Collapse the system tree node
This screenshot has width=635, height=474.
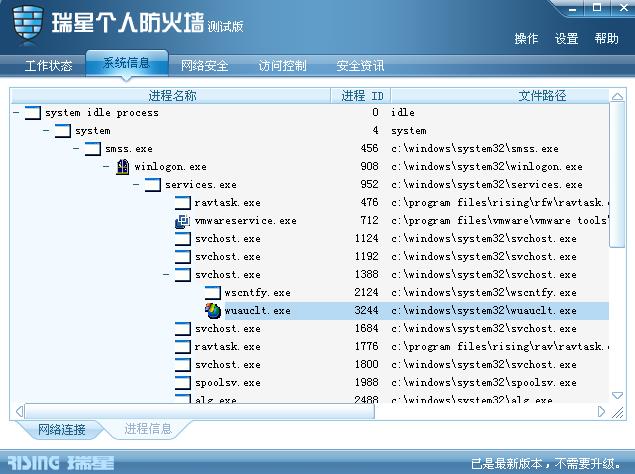click(x=46, y=130)
